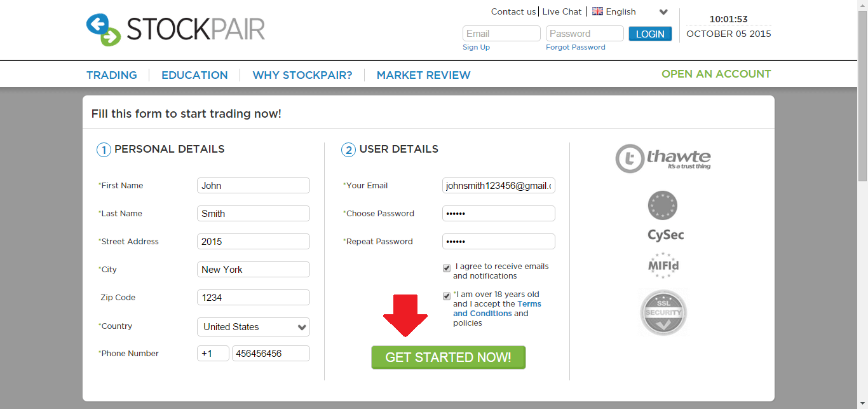The width and height of the screenshot is (868, 409).
Task: Click the phone country code field
Action: pyautogui.click(x=213, y=354)
